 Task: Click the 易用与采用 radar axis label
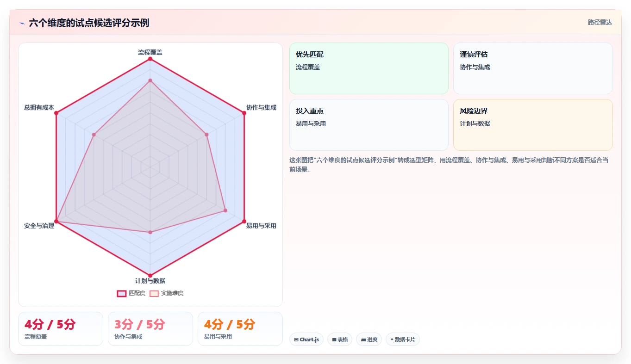261,226
